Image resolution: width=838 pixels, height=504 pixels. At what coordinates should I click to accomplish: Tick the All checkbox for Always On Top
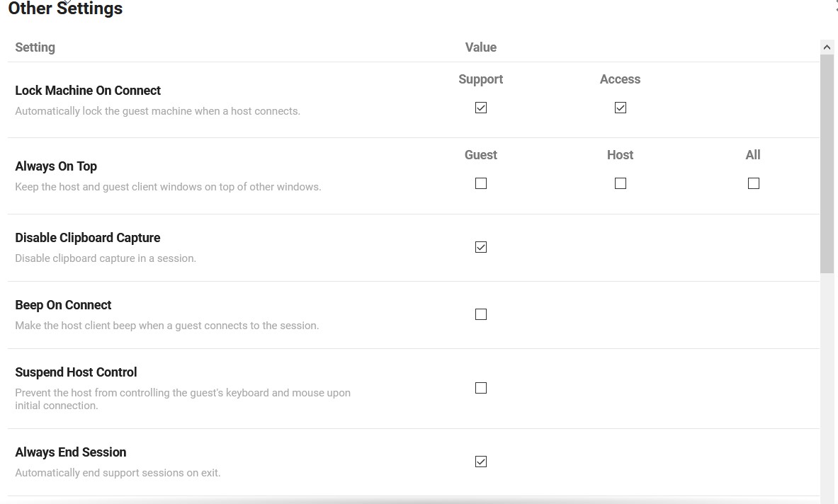coord(754,183)
